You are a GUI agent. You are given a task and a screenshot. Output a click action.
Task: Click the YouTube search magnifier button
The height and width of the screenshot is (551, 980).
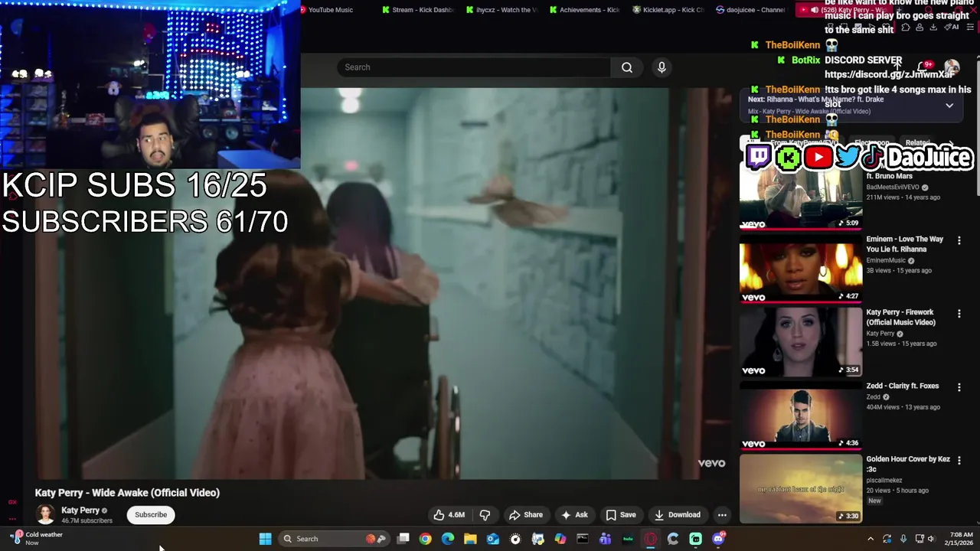pos(627,67)
